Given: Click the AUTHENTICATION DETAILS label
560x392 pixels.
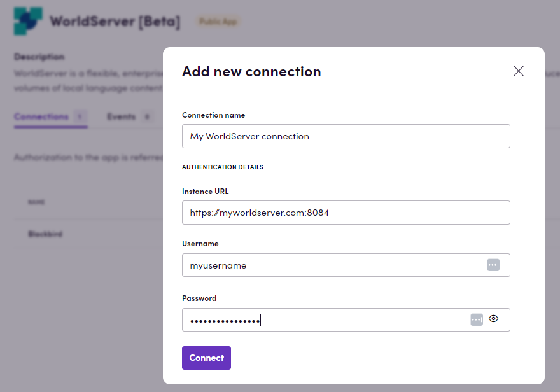Looking at the screenshot, I should point(223,167).
